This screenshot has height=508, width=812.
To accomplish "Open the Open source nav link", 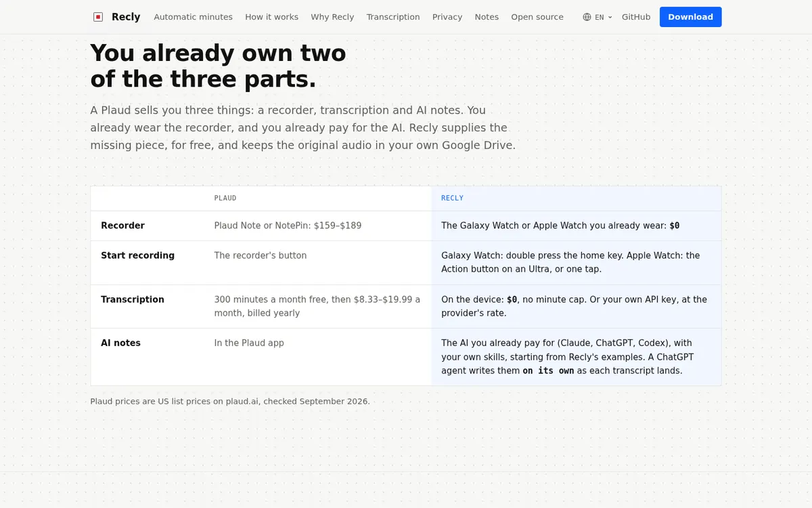I will click(x=537, y=17).
